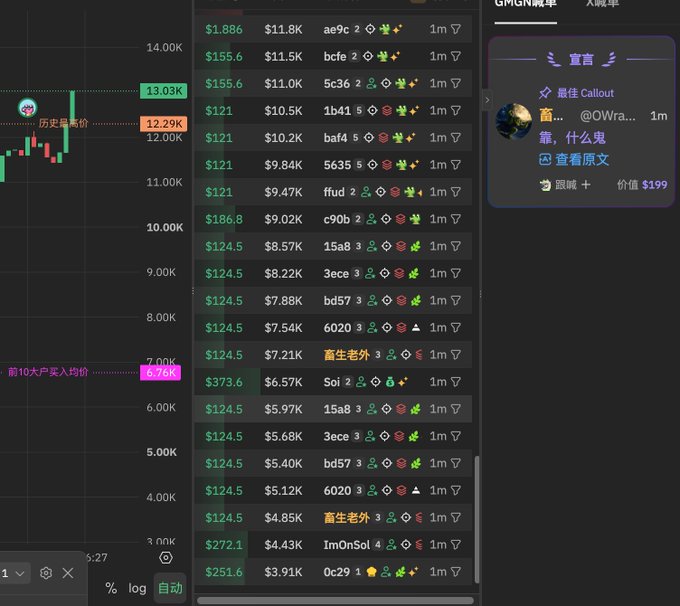The height and width of the screenshot is (606, 680).
Task: Click the 最佳 Callout pin label
Action: pyautogui.click(x=576, y=93)
